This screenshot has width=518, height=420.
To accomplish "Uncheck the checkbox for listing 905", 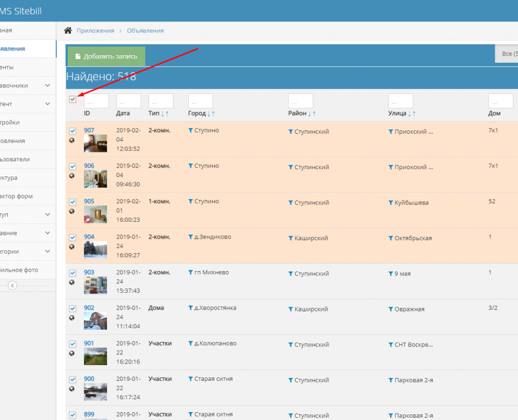I will coord(73,202).
